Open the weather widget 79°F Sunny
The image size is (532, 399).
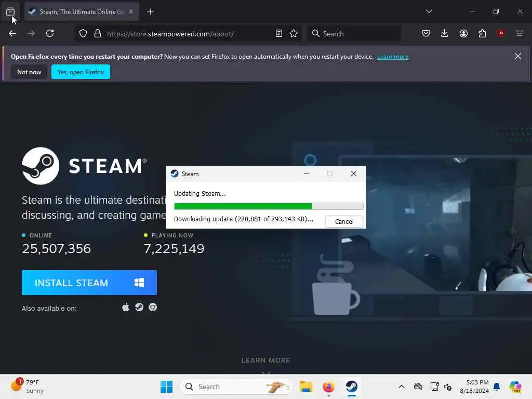pos(27,387)
